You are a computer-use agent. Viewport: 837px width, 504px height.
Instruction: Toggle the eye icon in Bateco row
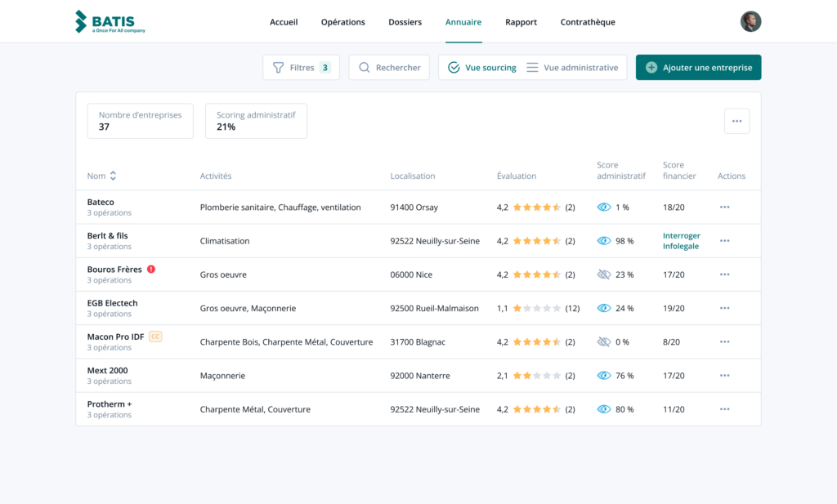(604, 207)
